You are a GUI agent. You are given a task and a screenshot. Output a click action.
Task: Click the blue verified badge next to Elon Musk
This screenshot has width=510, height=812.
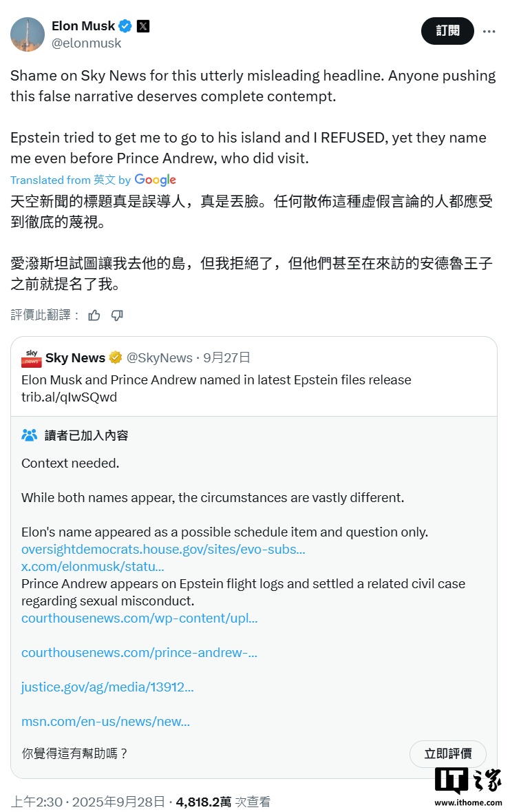pyautogui.click(x=125, y=26)
